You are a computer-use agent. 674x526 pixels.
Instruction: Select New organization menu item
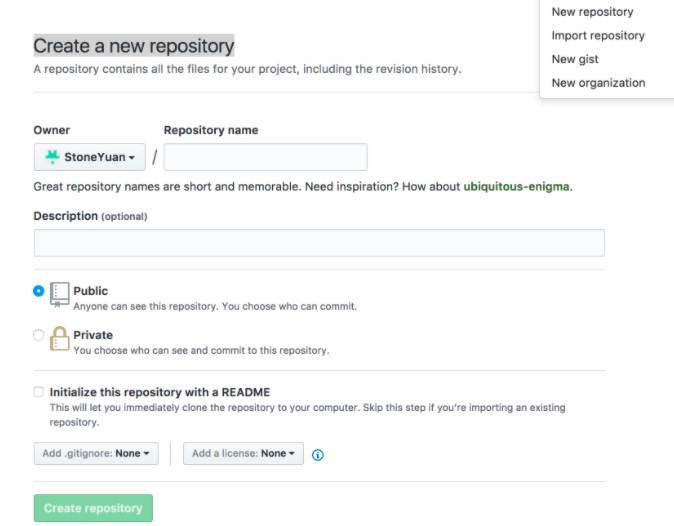click(598, 83)
